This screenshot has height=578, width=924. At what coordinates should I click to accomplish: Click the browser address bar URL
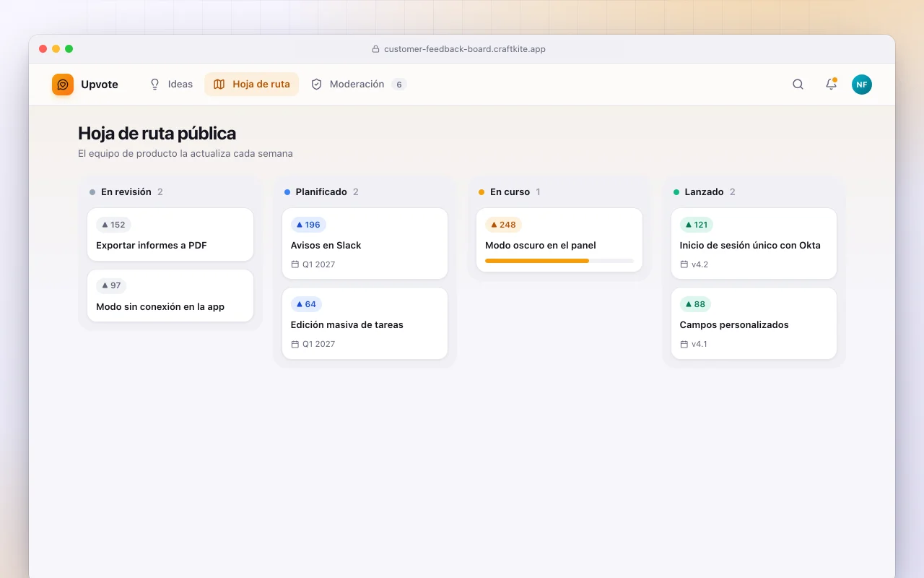click(465, 49)
